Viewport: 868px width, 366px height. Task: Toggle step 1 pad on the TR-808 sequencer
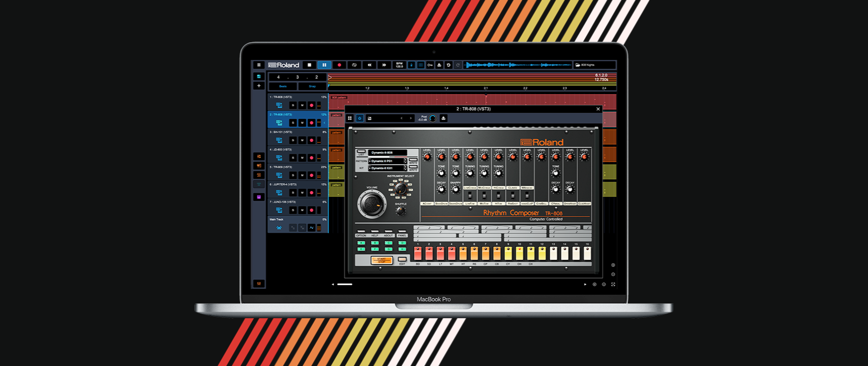[418, 253]
